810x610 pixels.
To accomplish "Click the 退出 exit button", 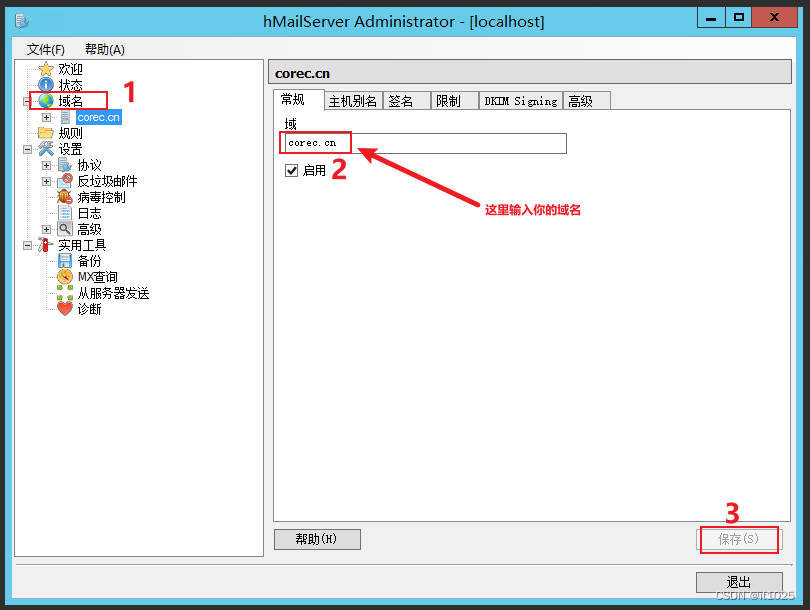I will point(739,582).
